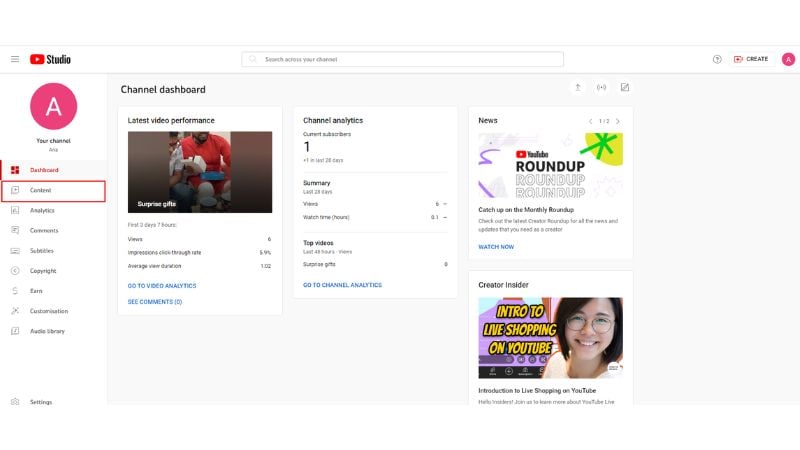Click GO TO CHANNEL ANALYTICS link

coord(342,285)
